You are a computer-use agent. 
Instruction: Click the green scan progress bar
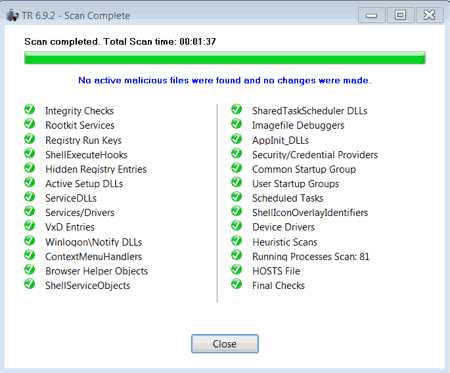click(x=225, y=58)
